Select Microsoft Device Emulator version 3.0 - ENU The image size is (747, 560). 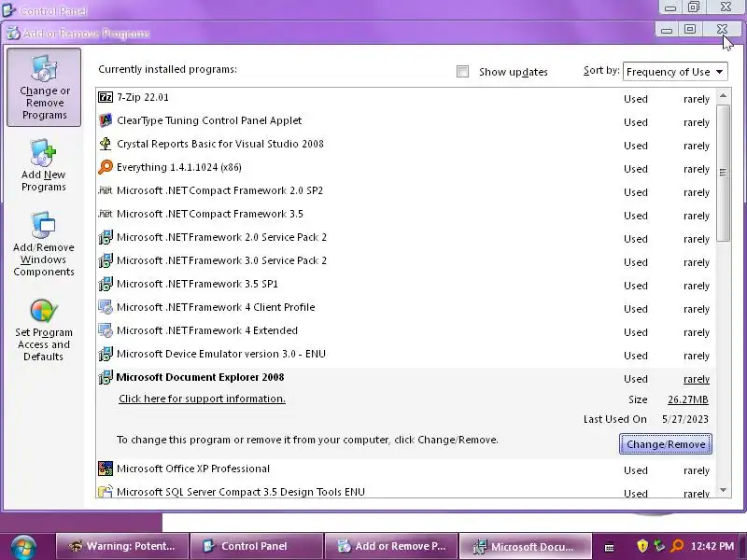coord(405,355)
